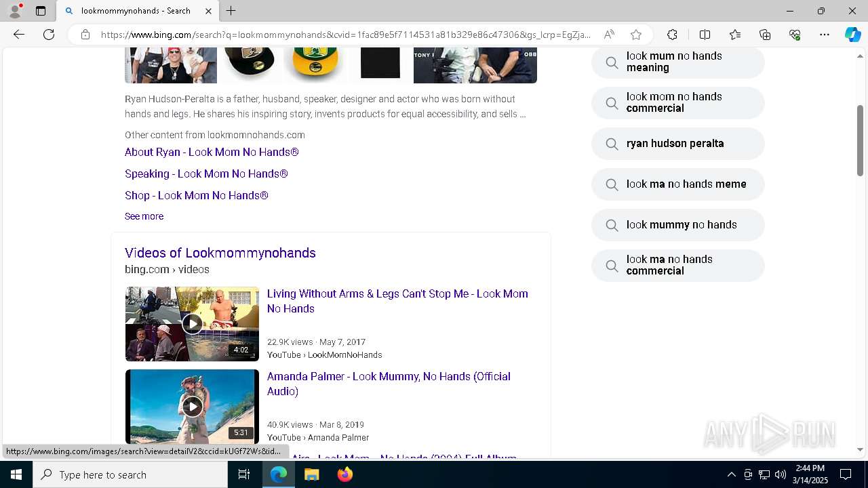Viewport: 868px width, 488px height.
Task: Open tab actions menu
Action: pos(41,11)
